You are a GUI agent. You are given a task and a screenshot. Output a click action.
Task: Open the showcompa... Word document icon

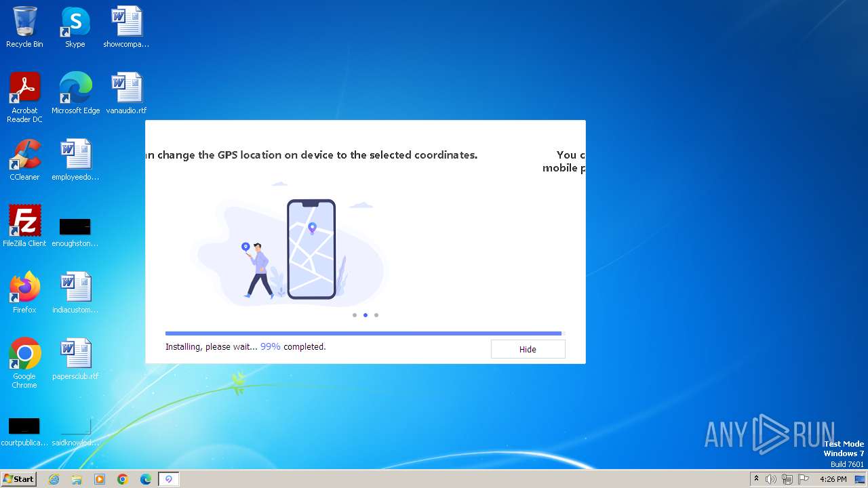click(x=126, y=27)
